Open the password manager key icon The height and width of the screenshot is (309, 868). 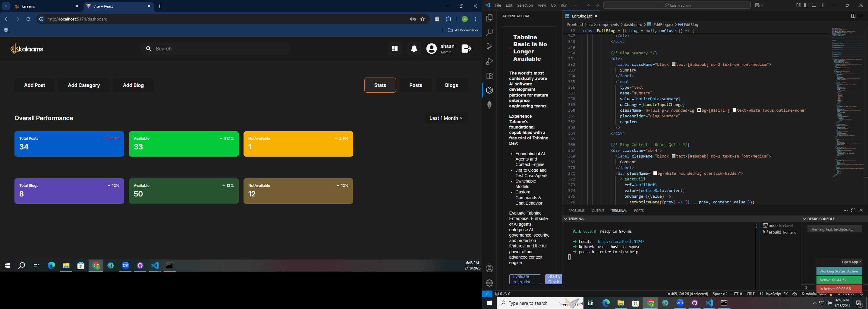click(x=413, y=19)
